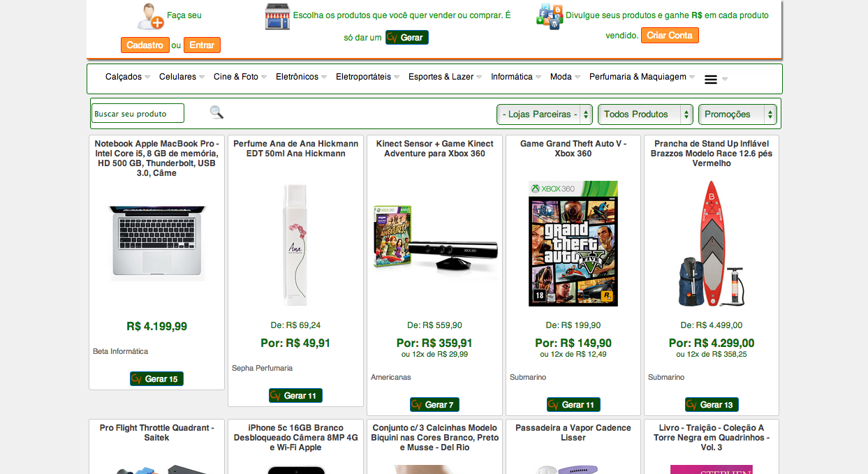Viewport: 868px width, 474px height.
Task: Click the magnifying glass search icon
Action: (x=216, y=112)
